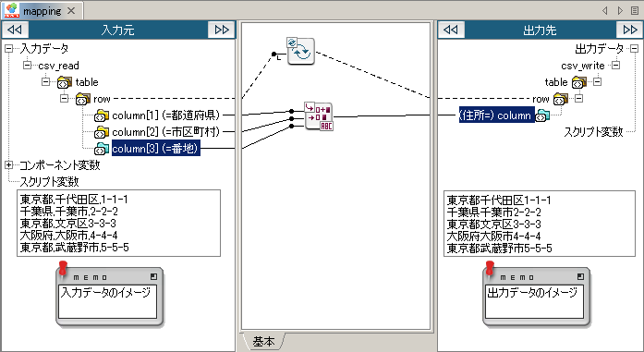Click the 出力先 panel's rewind arrows button
Screen dimensions: 644x352
451,30
